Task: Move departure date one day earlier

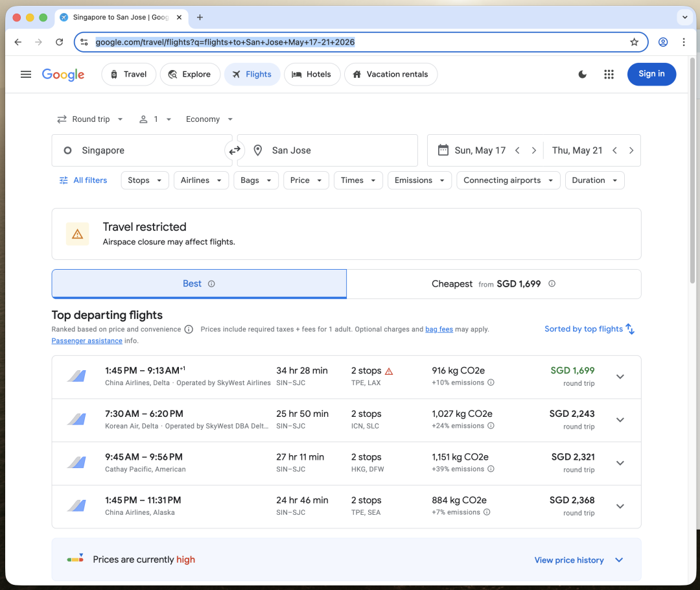Action: [517, 150]
